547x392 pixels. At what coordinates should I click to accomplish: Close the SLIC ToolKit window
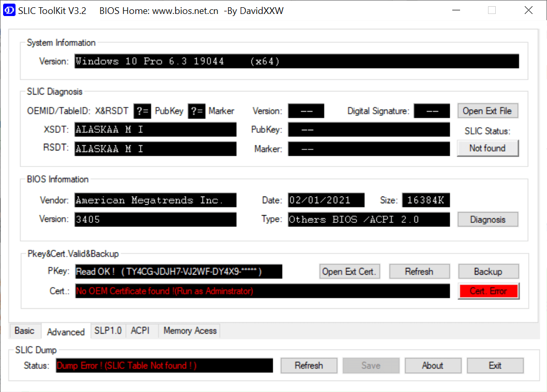click(528, 10)
